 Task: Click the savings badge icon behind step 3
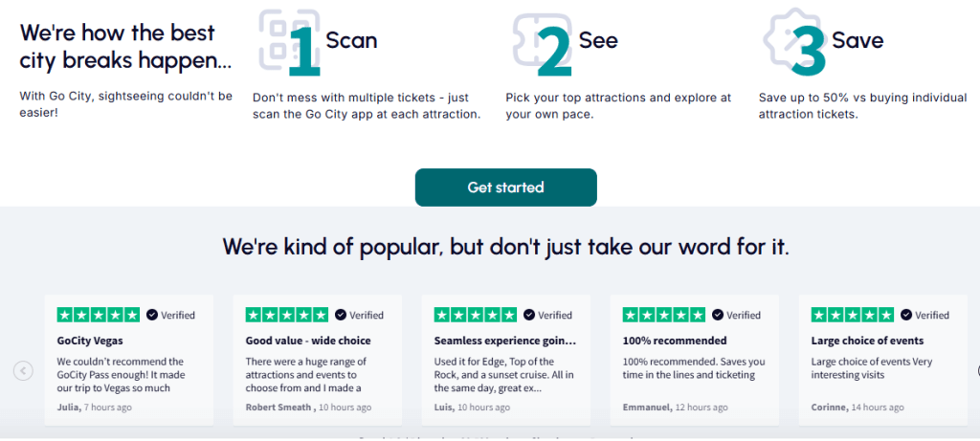[795, 37]
